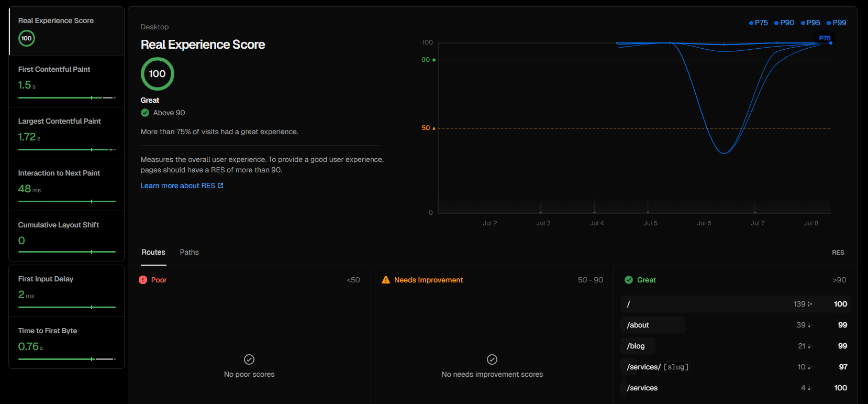Click the data points icon beside 10
This screenshot has width=868, height=404.
point(810,367)
